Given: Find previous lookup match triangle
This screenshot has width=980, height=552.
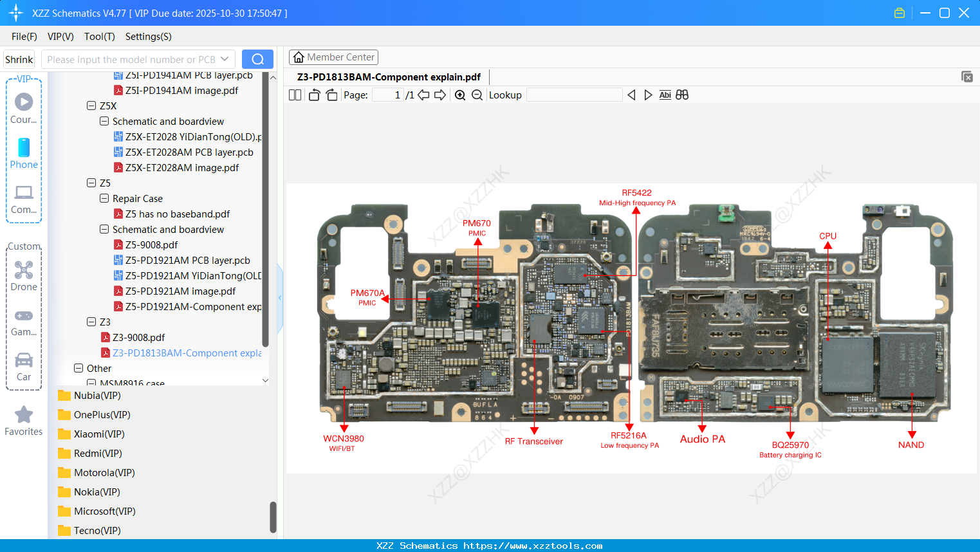Looking at the screenshot, I should 631,95.
